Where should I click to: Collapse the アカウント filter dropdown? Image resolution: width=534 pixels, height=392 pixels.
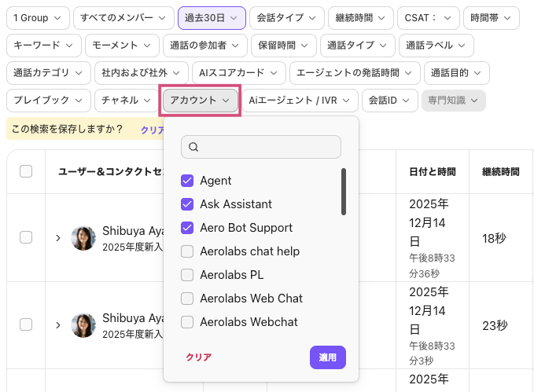(200, 101)
